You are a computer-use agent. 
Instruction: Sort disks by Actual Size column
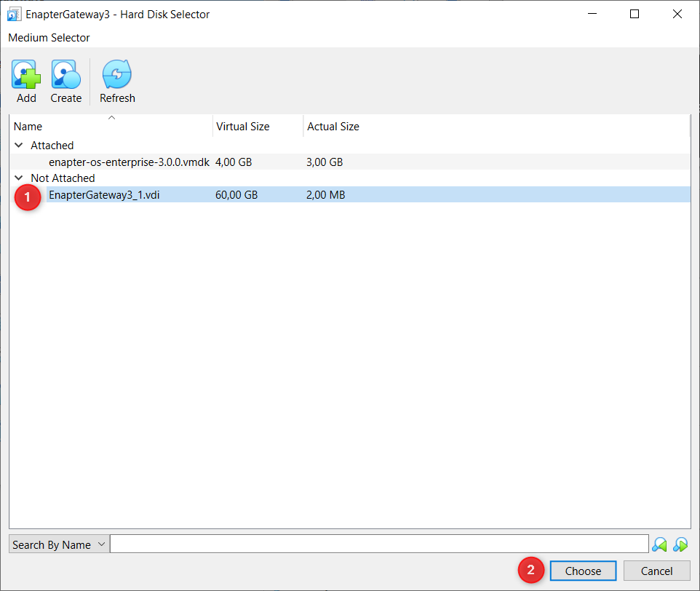pyautogui.click(x=333, y=126)
